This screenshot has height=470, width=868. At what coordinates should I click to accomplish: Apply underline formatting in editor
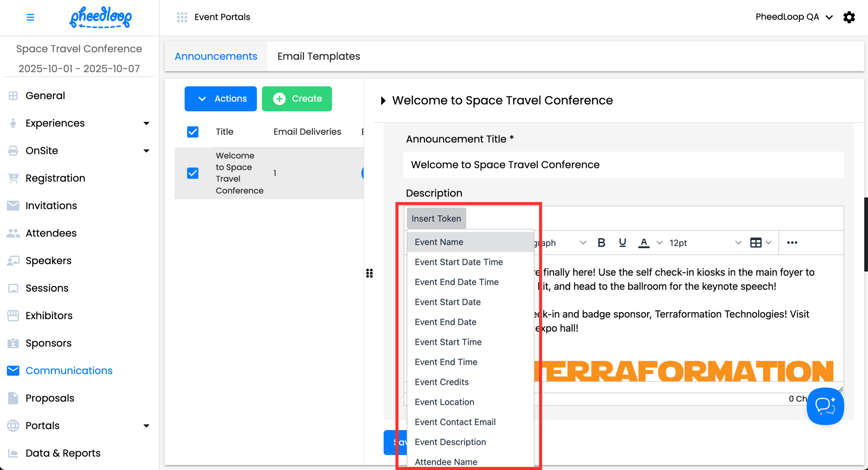coord(623,243)
